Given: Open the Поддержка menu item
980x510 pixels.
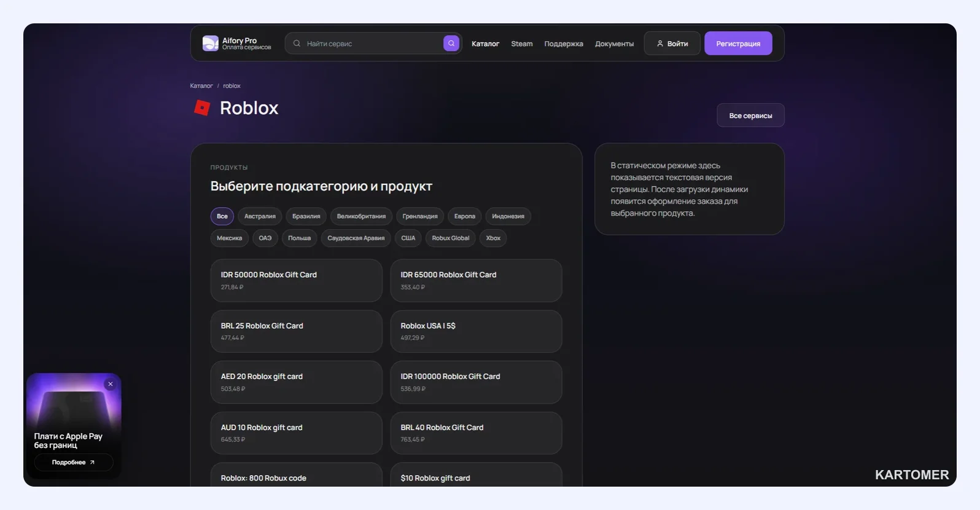Looking at the screenshot, I should (x=564, y=44).
